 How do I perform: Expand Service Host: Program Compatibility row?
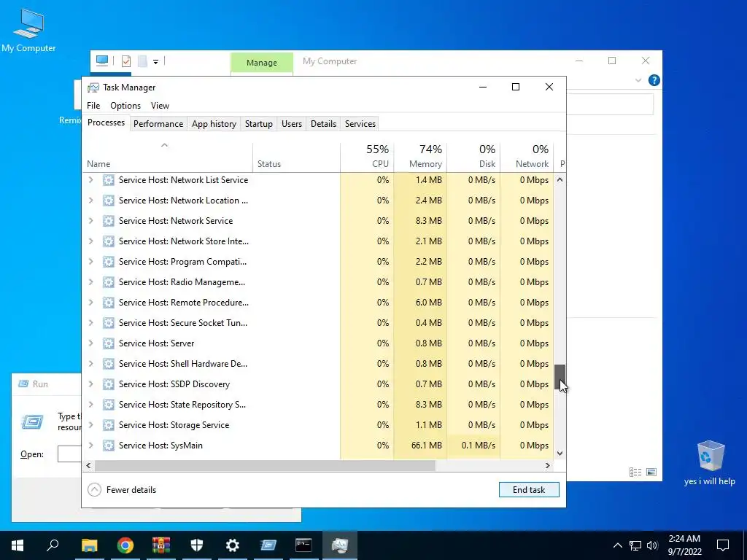coord(90,262)
